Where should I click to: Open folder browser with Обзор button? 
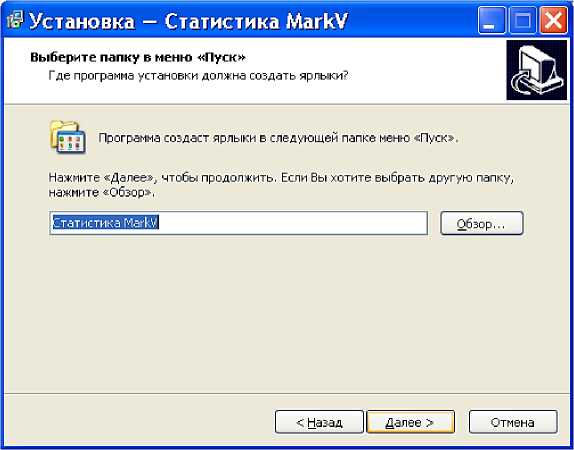coord(482,223)
